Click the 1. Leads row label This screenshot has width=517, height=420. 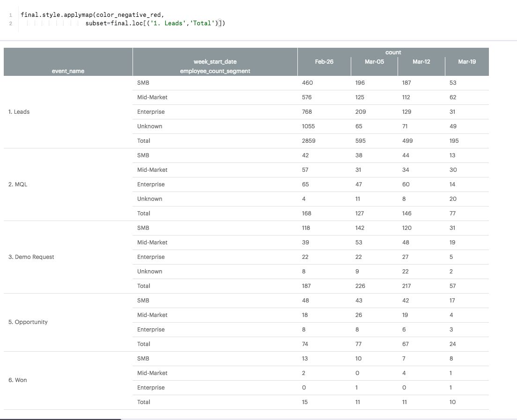19,112
